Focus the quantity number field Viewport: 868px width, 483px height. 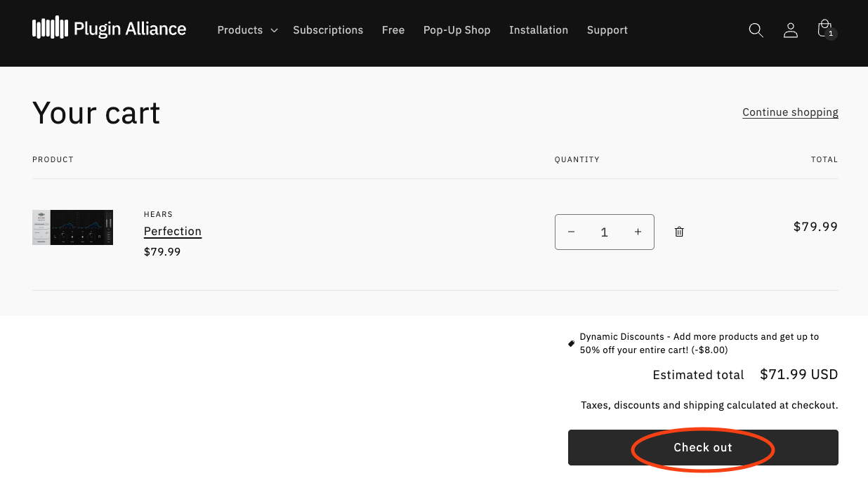click(604, 232)
